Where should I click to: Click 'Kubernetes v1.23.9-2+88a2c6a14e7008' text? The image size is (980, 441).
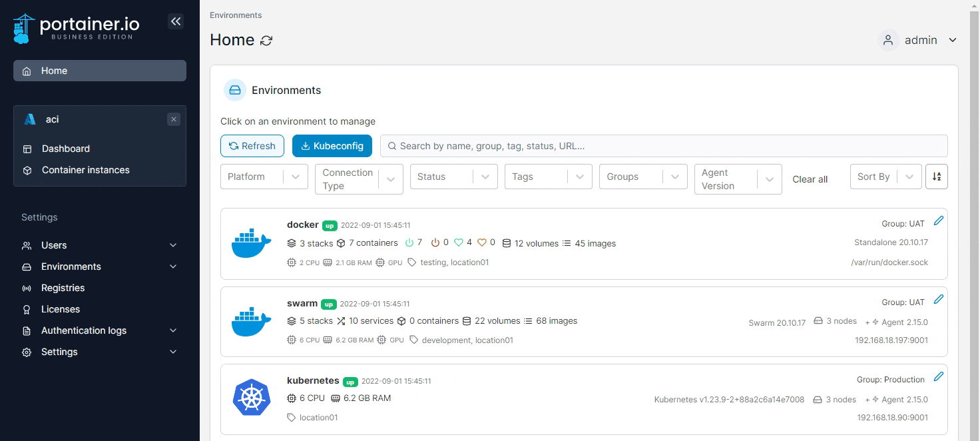point(729,400)
